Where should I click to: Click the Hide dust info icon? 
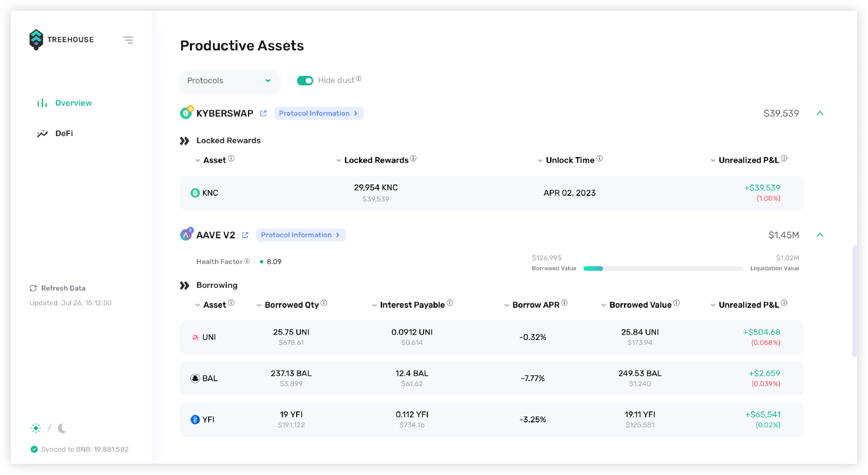click(359, 79)
